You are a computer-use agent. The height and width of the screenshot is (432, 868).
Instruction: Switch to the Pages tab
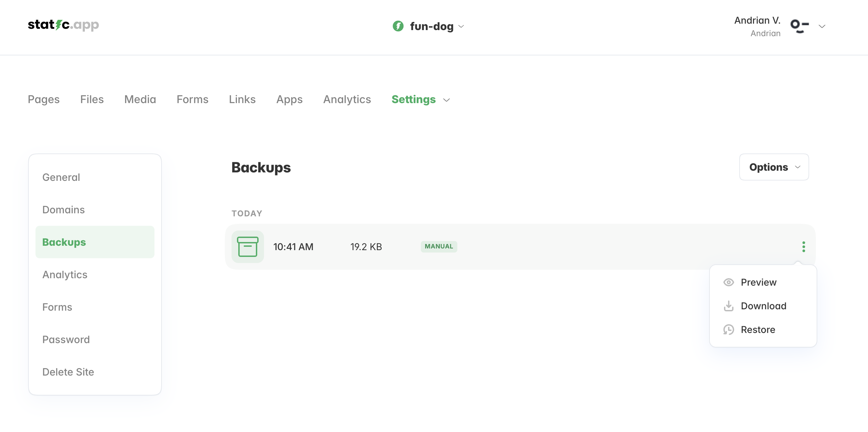pos(44,99)
